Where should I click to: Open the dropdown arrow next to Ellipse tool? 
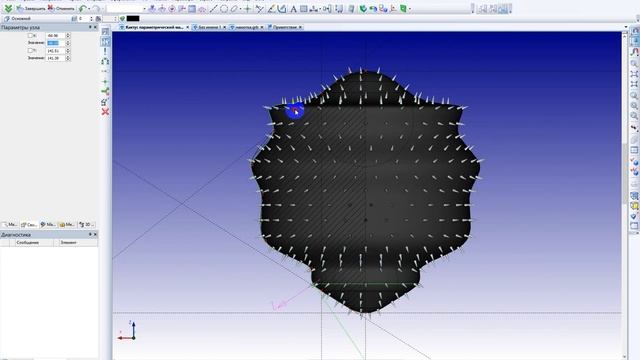[240, 9]
